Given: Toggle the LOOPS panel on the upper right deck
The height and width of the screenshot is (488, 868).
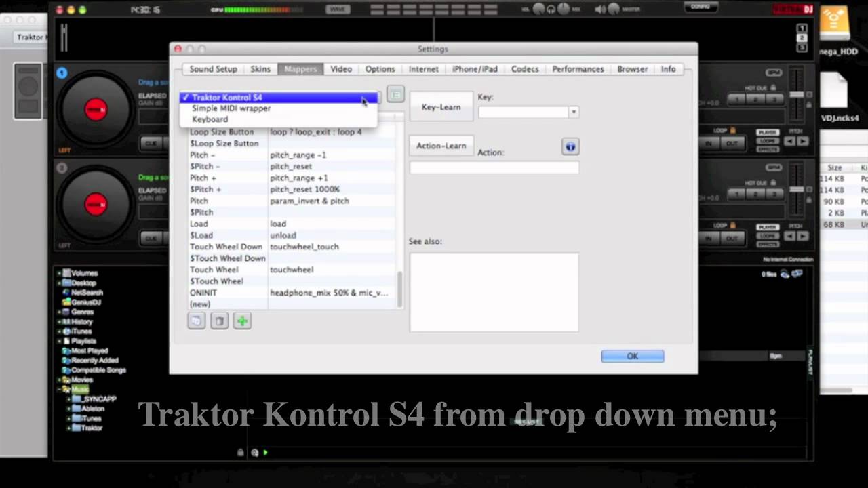Looking at the screenshot, I should (768, 141).
